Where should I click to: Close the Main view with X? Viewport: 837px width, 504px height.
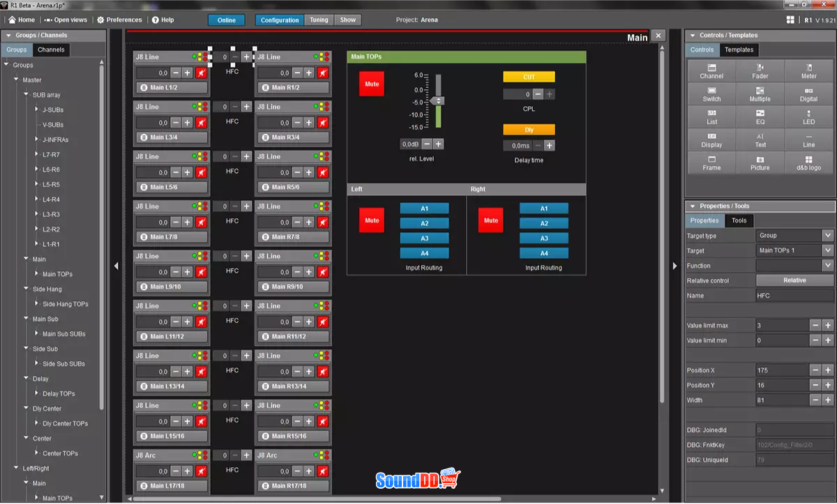(658, 36)
